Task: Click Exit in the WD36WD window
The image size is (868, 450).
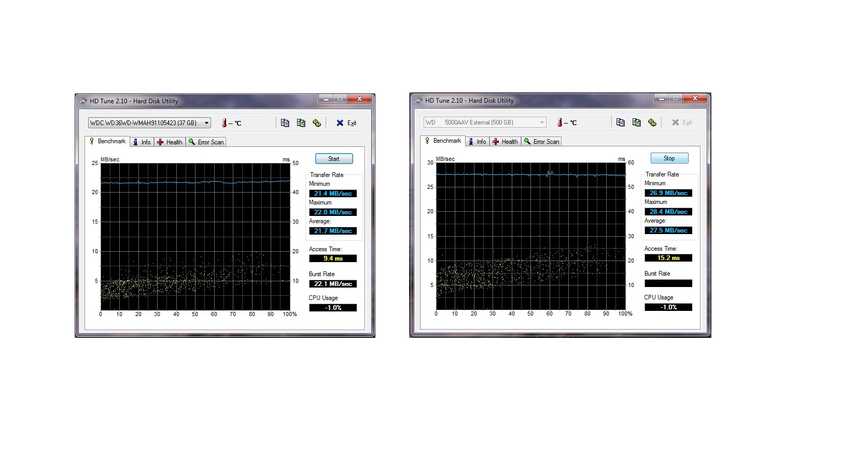Action: point(346,123)
